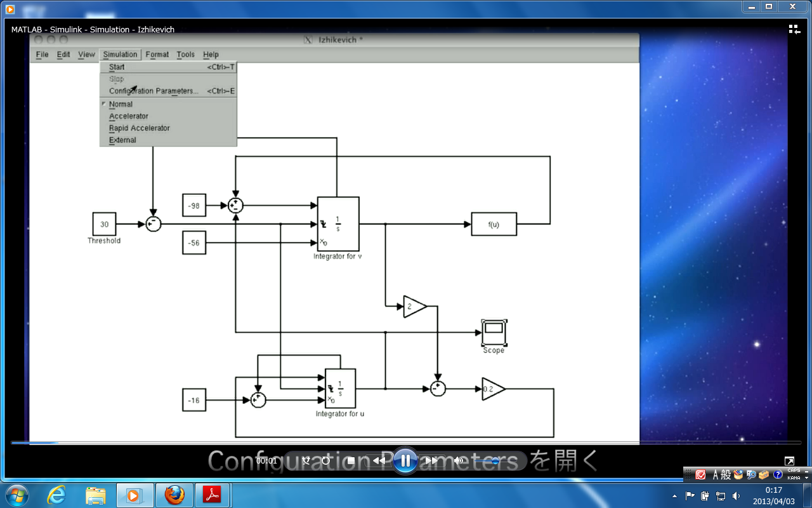Open Firefox from the taskbar
This screenshot has width=812, height=508.
(174, 495)
